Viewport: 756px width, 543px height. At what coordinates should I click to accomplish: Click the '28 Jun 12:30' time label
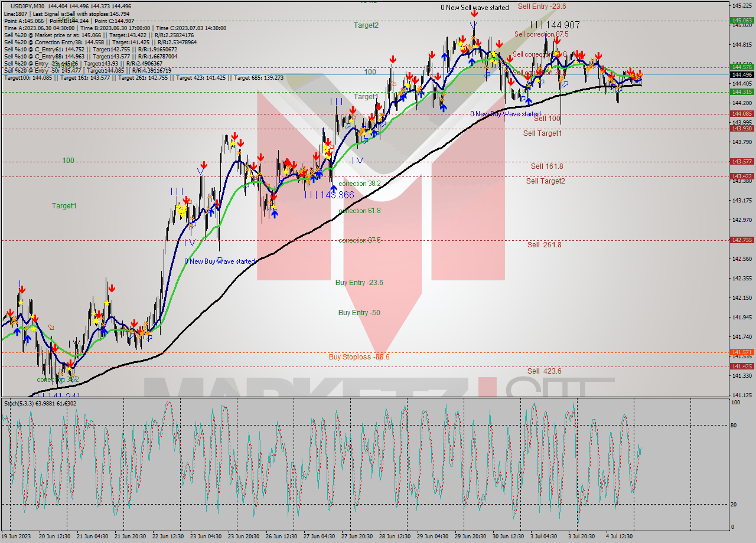coord(395,537)
